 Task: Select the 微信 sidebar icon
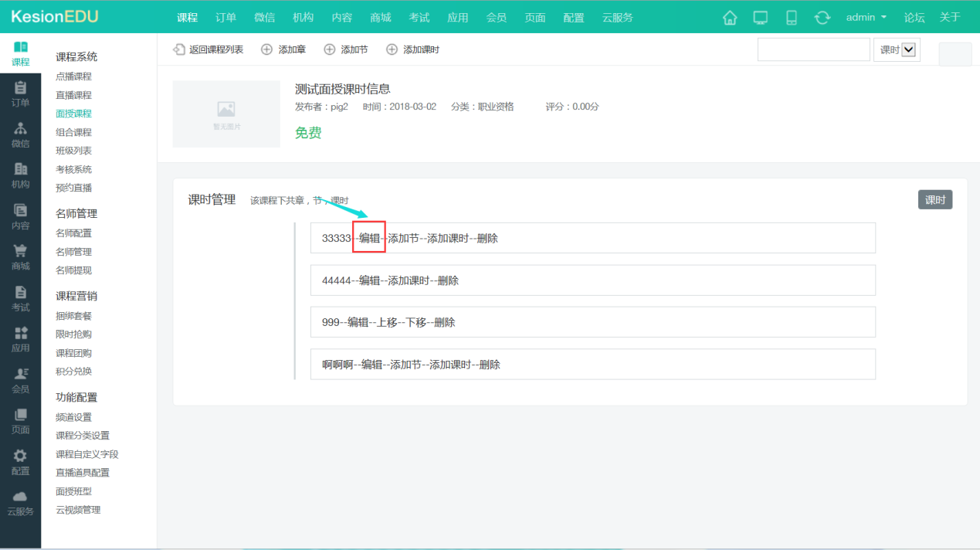pos(21,135)
